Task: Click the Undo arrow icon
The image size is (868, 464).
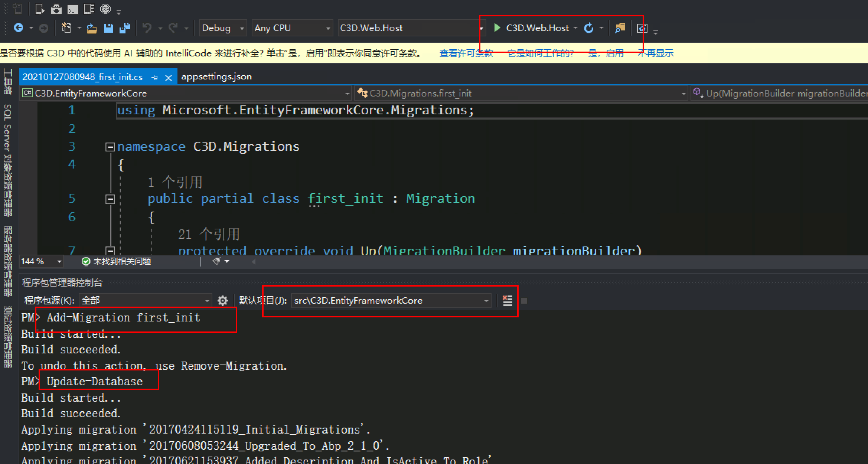Action: pyautogui.click(x=147, y=28)
